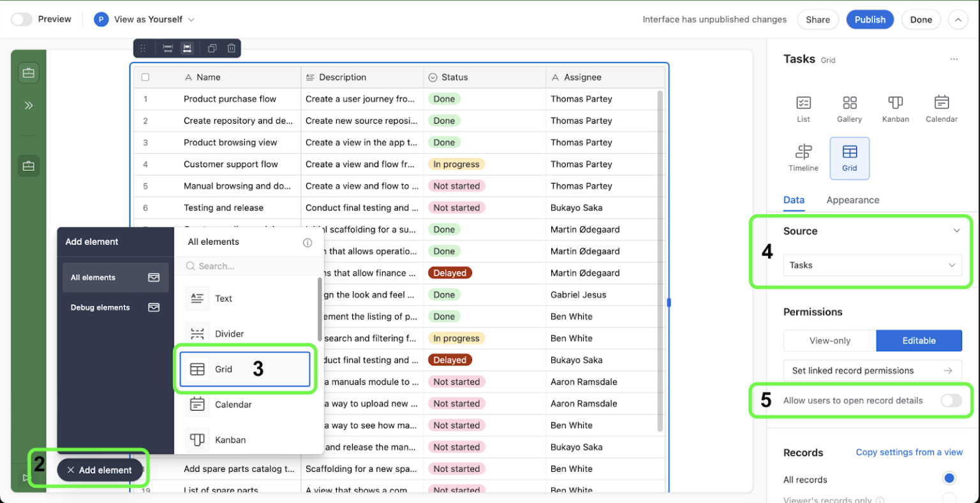Select the Gallery view type icon

(849, 108)
